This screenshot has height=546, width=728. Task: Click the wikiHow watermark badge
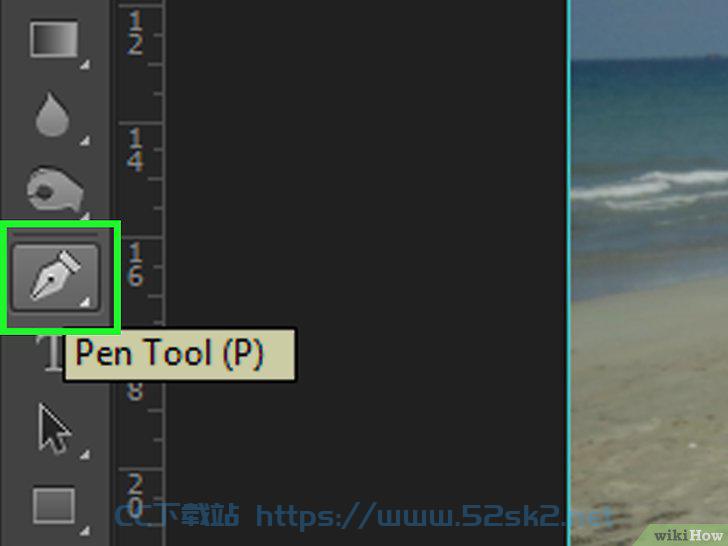[x=689, y=535]
